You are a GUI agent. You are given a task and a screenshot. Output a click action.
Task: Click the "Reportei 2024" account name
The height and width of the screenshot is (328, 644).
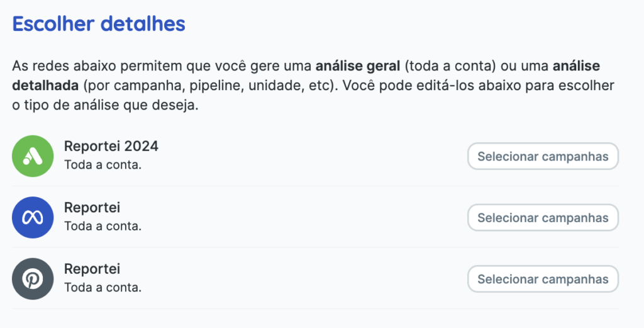111,147
